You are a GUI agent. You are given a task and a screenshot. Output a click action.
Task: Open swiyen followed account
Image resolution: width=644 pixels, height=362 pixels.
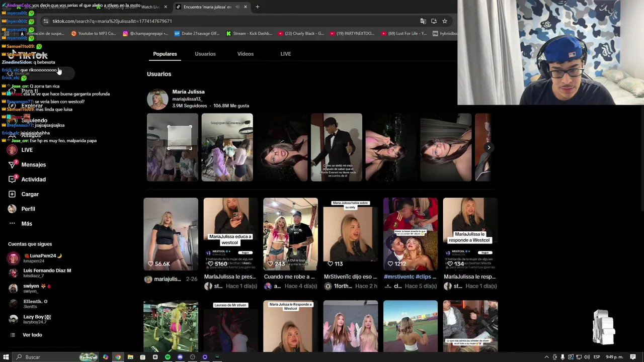click(x=29, y=288)
